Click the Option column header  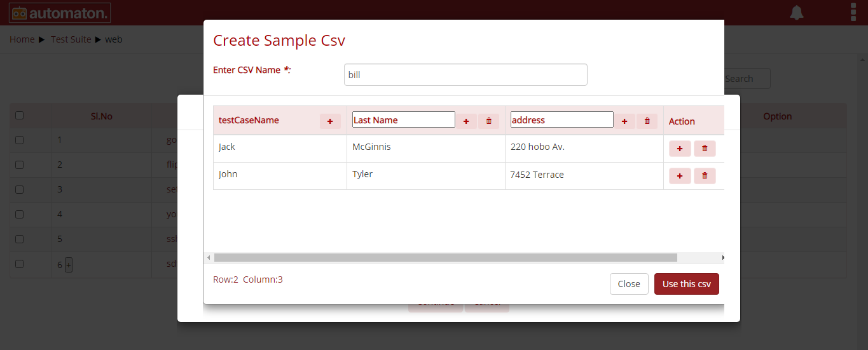coord(778,116)
